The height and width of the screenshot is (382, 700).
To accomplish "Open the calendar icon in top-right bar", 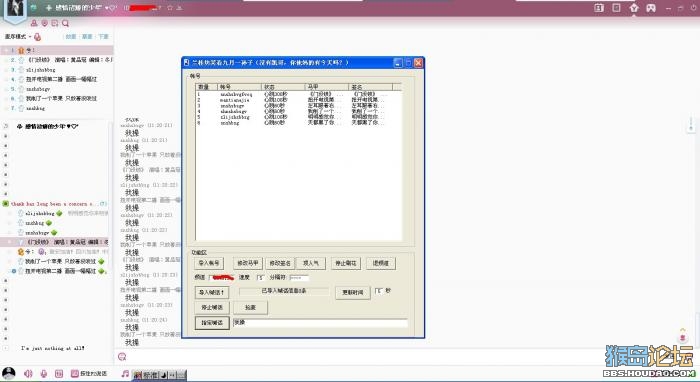I will (599, 8).
